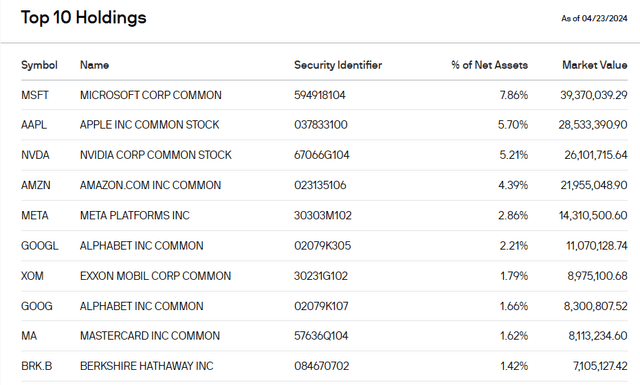
Task: Select market value 21,955,048.90
Action: click(x=594, y=185)
